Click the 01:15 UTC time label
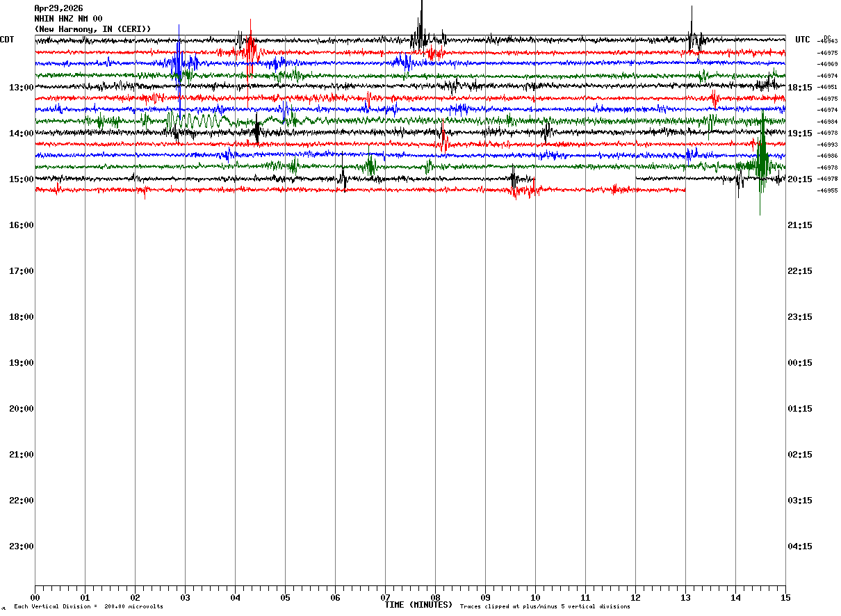 800,409
